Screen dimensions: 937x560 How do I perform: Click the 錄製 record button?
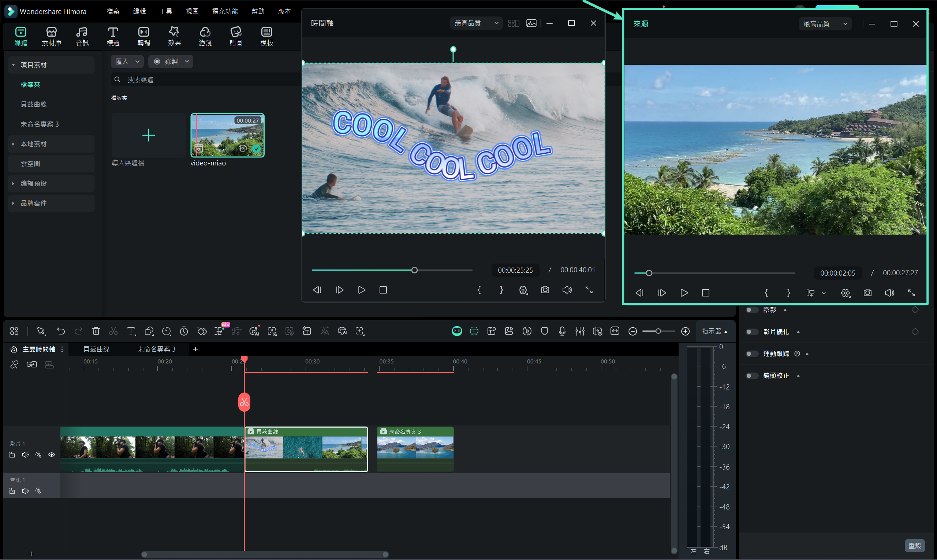coord(171,61)
